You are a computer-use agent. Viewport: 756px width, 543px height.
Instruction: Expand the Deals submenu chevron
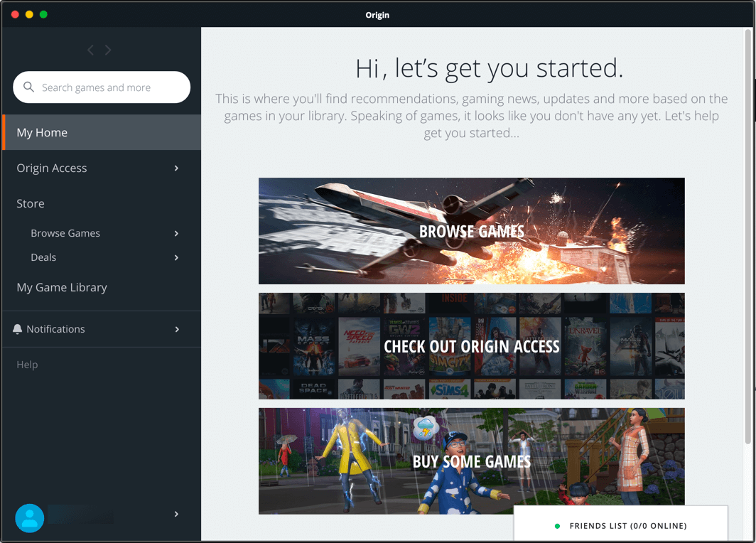point(176,257)
